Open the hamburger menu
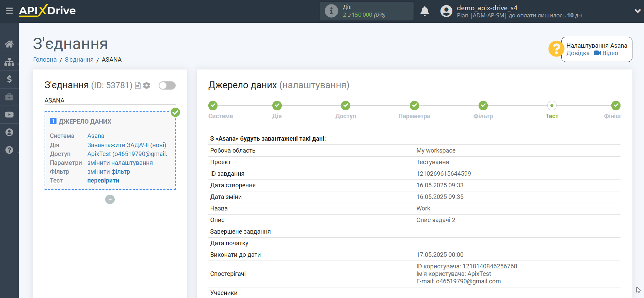Image resolution: width=644 pixels, height=298 pixels. point(9,11)
